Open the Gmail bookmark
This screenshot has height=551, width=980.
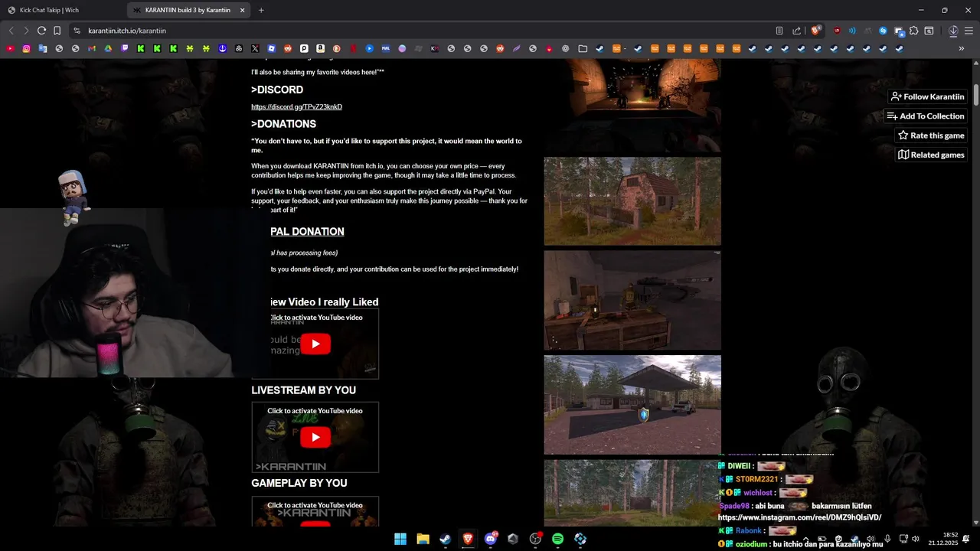click(92, 48)
